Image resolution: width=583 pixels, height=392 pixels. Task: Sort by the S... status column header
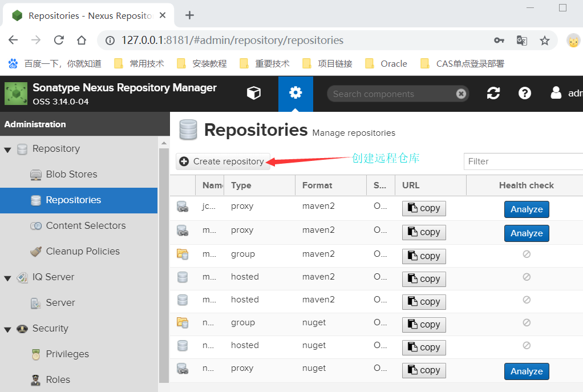point(380,185)
